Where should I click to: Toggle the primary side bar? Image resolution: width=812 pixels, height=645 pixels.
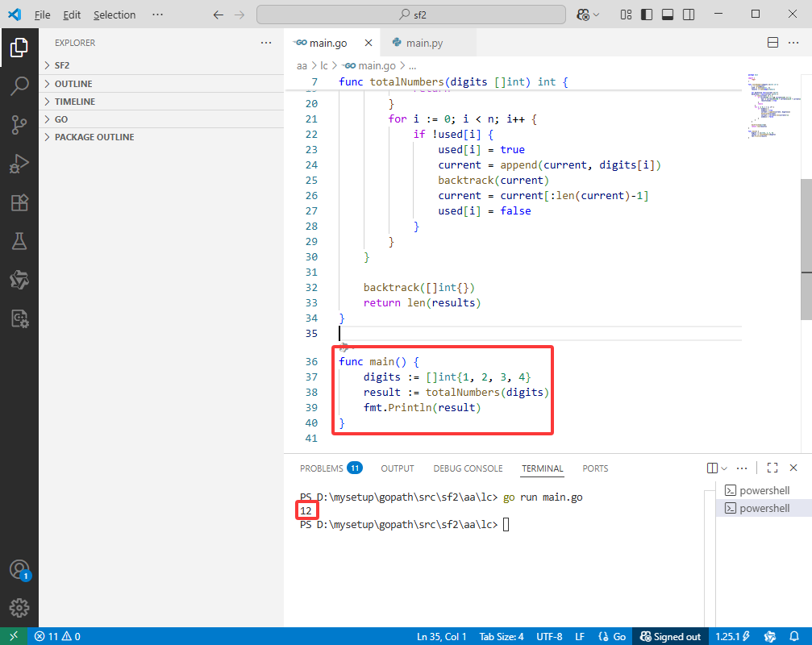[647, 15]
